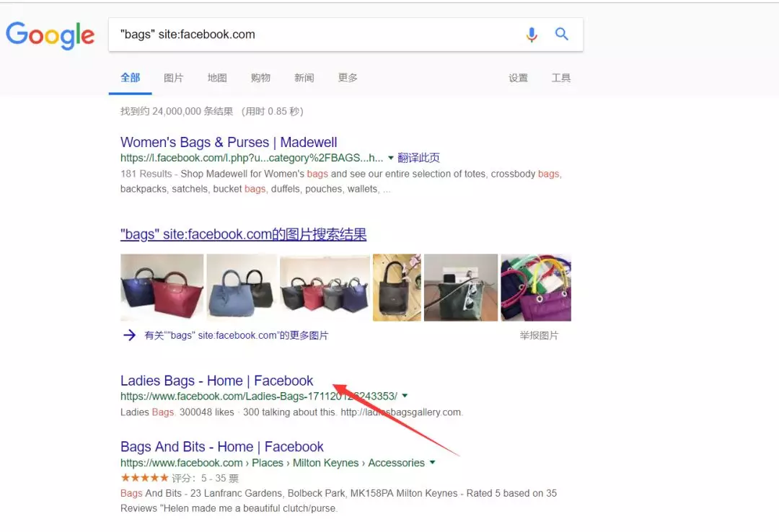This screenshot has height=532, width=779.
Task: Open the image search results heading link
Action: click(x=244, y=234)
